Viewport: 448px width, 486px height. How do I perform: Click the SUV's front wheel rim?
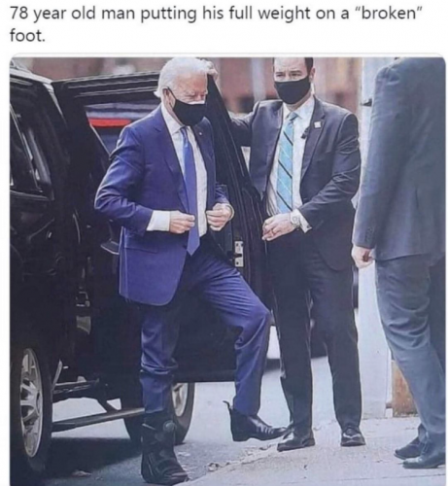(31, 401)
